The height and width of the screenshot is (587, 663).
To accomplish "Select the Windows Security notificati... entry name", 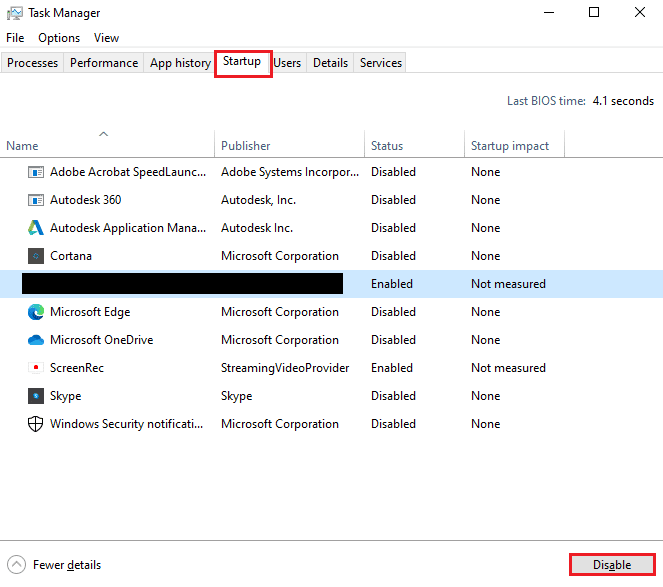I will [x=126, y=424].
